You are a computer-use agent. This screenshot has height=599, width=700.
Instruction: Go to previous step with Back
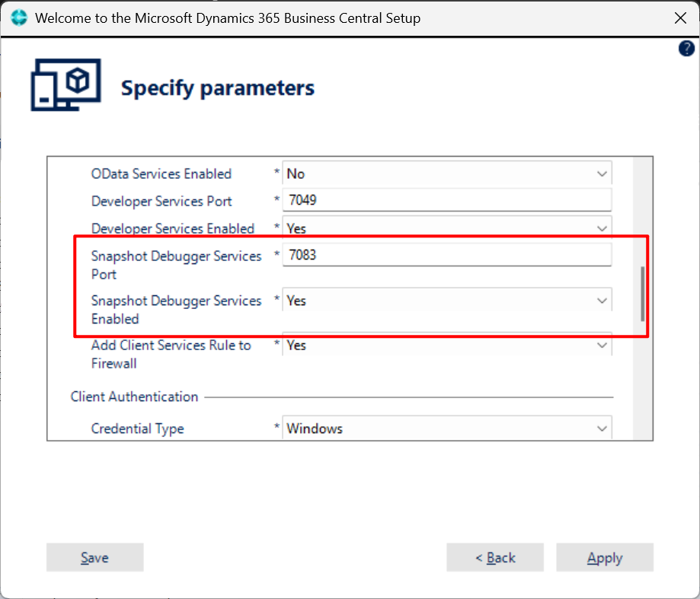(495, 558)
